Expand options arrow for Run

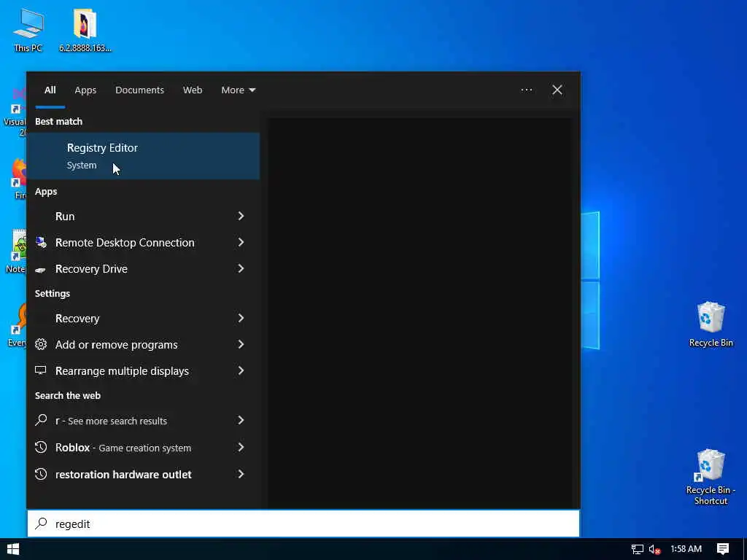(x=241, y=216)
